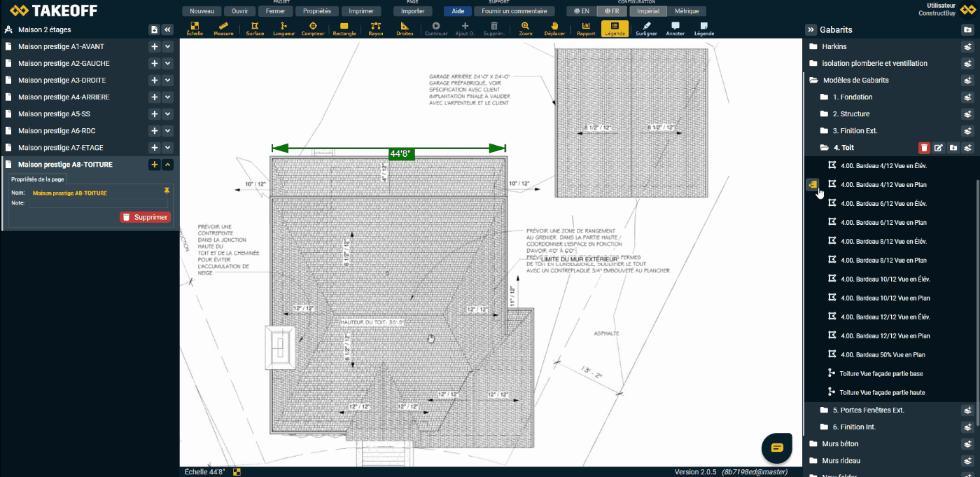Pick the Rayon tool in toolbar
The image size is (980, 477).
pyautogui.click(x=376, y=29)
